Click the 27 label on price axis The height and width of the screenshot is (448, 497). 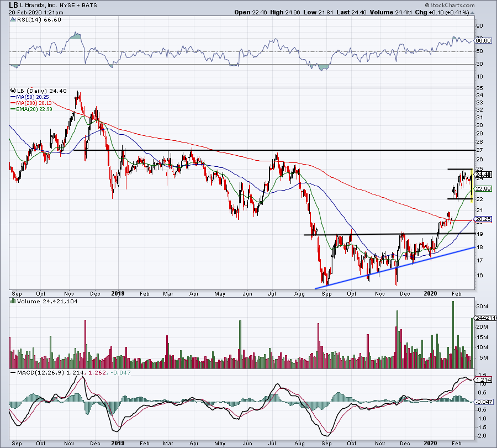click(x=479, y=150)
